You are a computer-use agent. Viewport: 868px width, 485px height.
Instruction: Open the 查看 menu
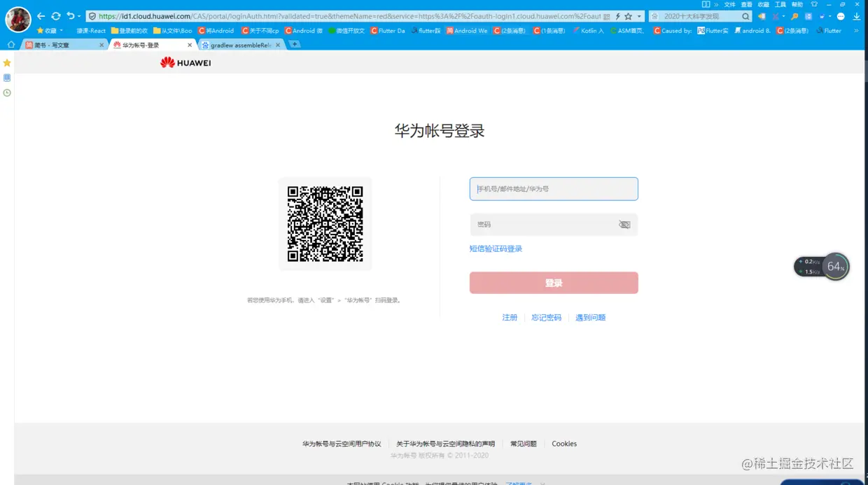pyautogui.click(x=746, y=4)
